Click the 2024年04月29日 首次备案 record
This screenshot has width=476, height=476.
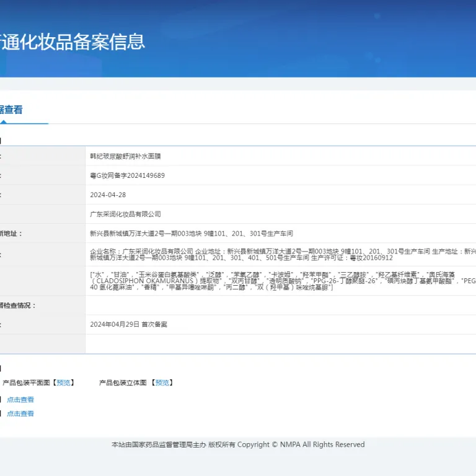128,325
